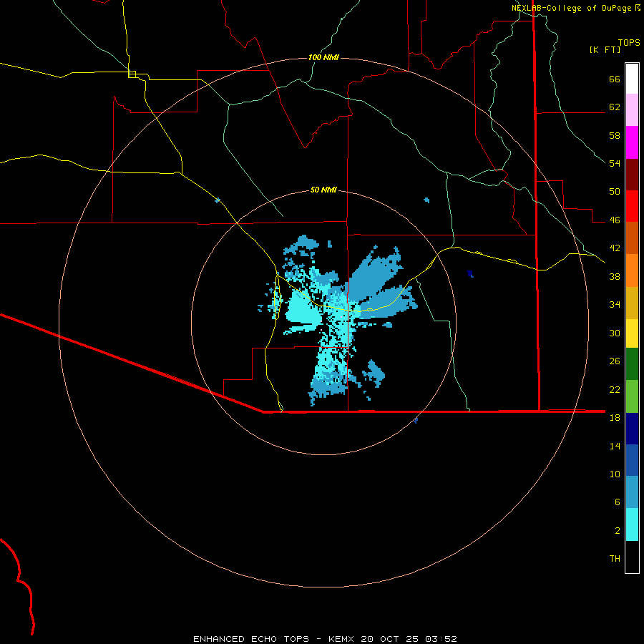This screenshot has width=644, height=644.
Task: Click the white 66+ color swatch in legend
Action: [x=632, y=79]
